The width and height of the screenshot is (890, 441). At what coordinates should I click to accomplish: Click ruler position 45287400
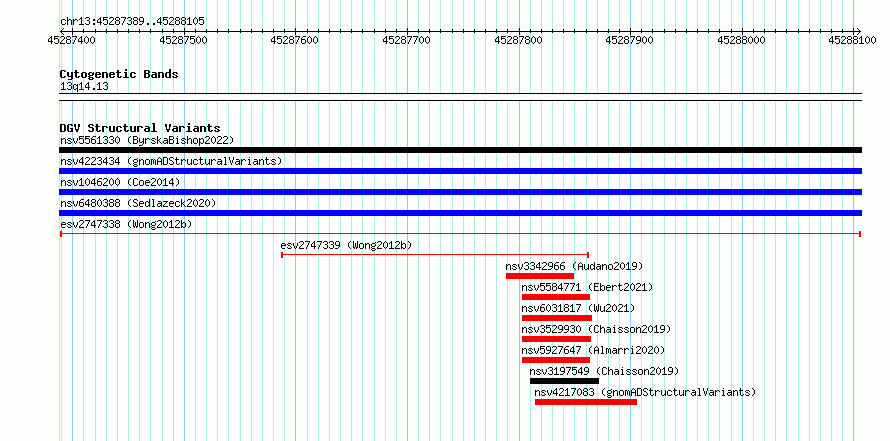(x=72, y=40)
